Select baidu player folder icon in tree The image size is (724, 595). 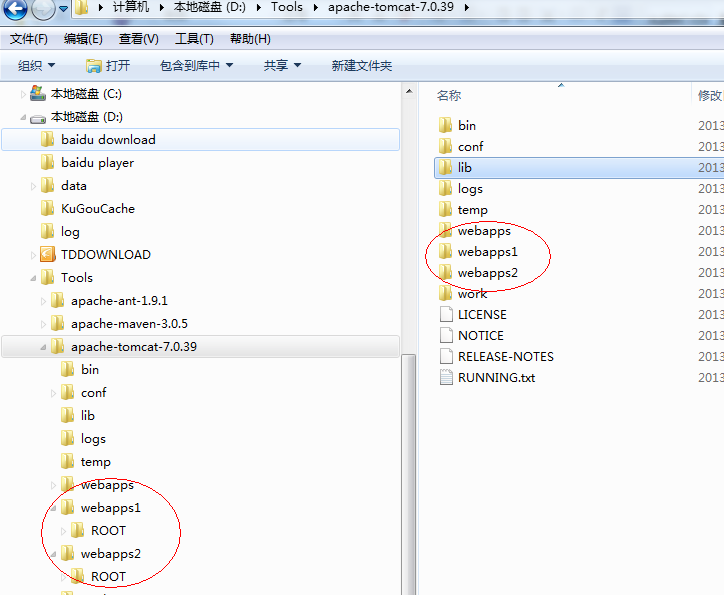click(x=47, y=162)
